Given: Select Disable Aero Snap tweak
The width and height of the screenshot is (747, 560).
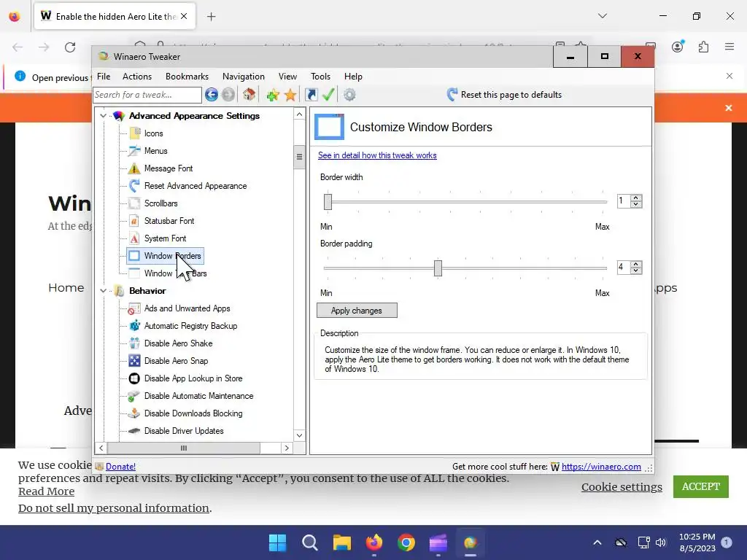Looking at the screenshot, I should pyautogui.click(x=177, y=361).
